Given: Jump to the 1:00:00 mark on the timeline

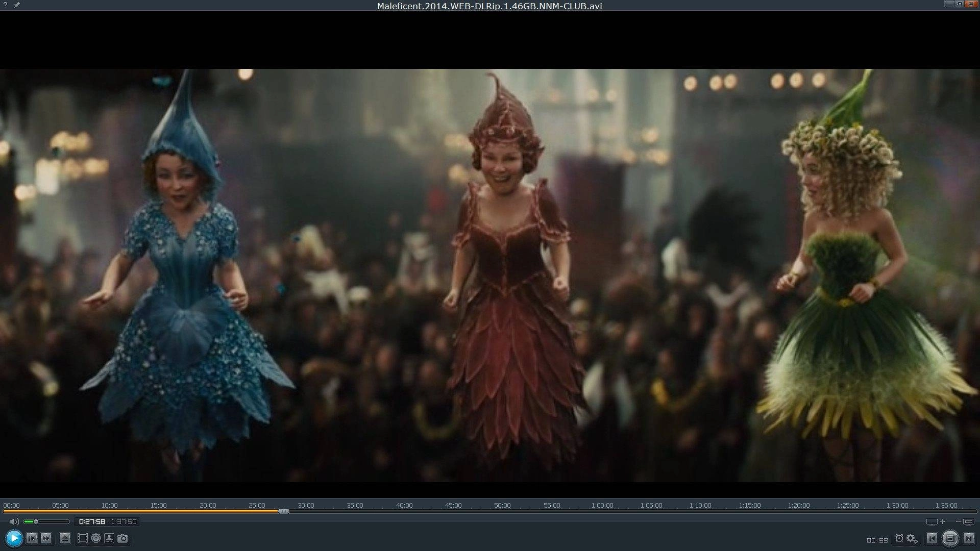Looking at the screenshot, I should pyautogui.click(x=602, y=505).
